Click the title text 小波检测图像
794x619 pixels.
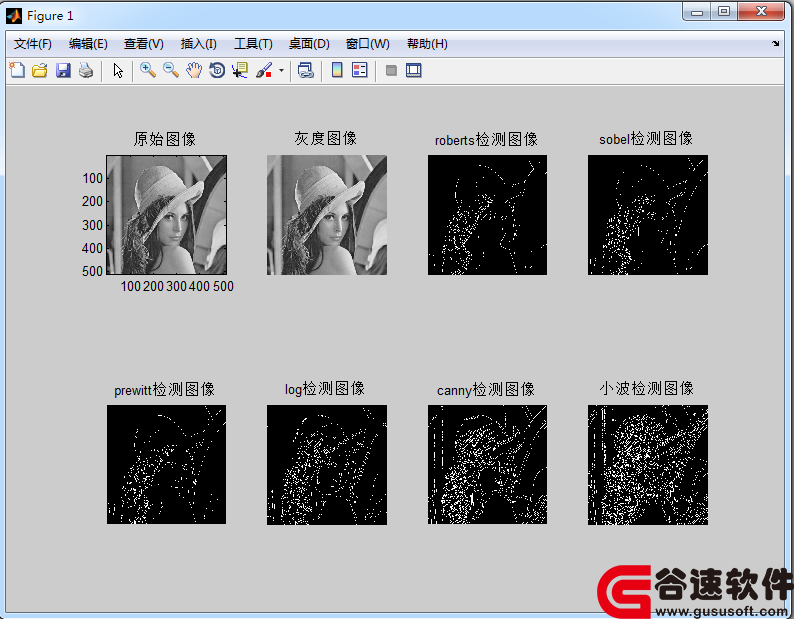(646, 389)
